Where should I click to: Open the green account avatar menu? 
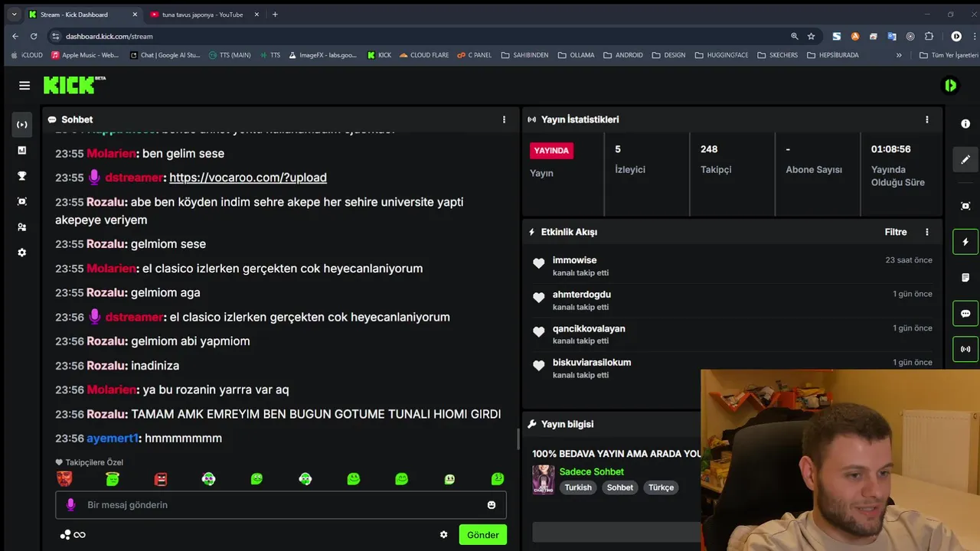(x=950, y=86)
